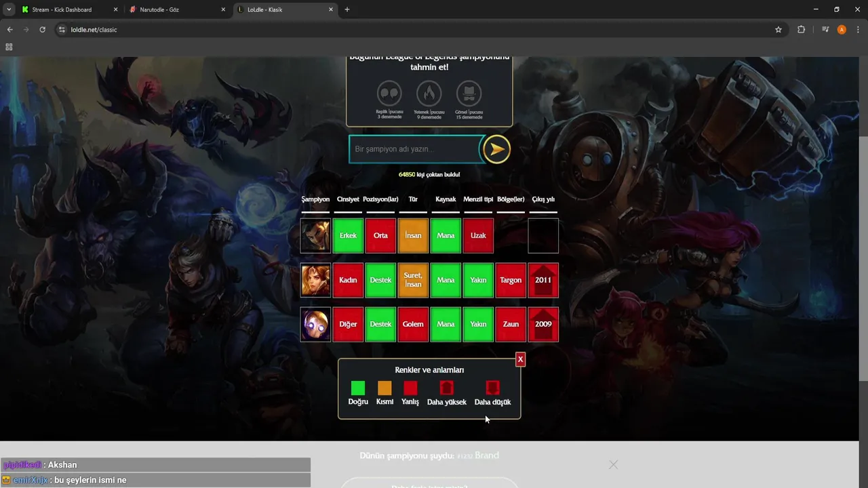Submit guess with the golden arrow button

(496, 149)
